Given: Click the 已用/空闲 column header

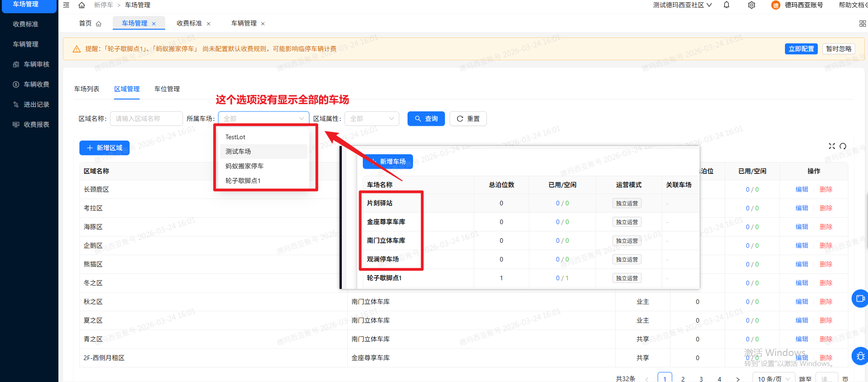Looking at the screenshot, I should (x=752, y=171).
